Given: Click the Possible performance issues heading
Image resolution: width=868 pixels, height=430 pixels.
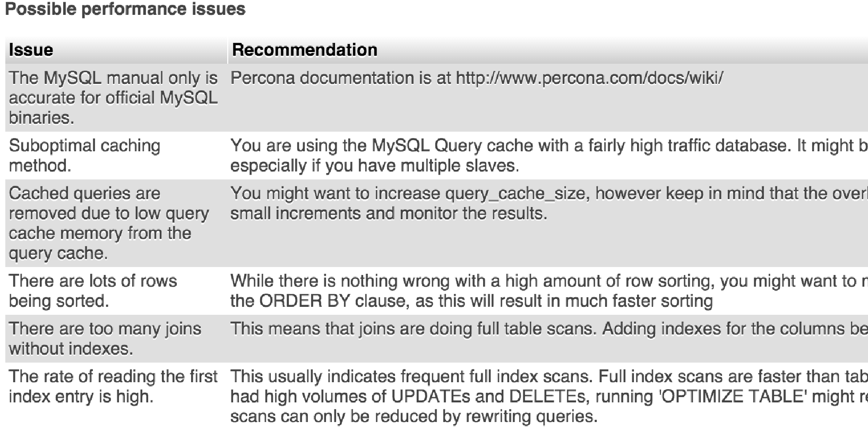Looking at the screenshot, I should point(125,9).
